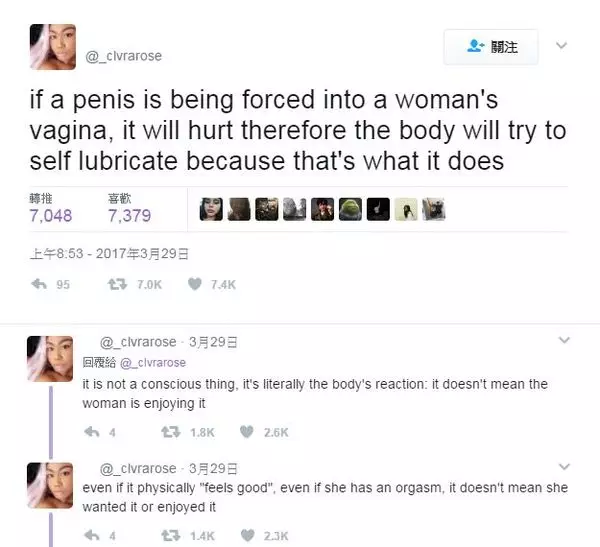This screenshot has height=547, width=600.
Task: Reply to the 'feels good' tweet
Action: (x=92, y=535)
